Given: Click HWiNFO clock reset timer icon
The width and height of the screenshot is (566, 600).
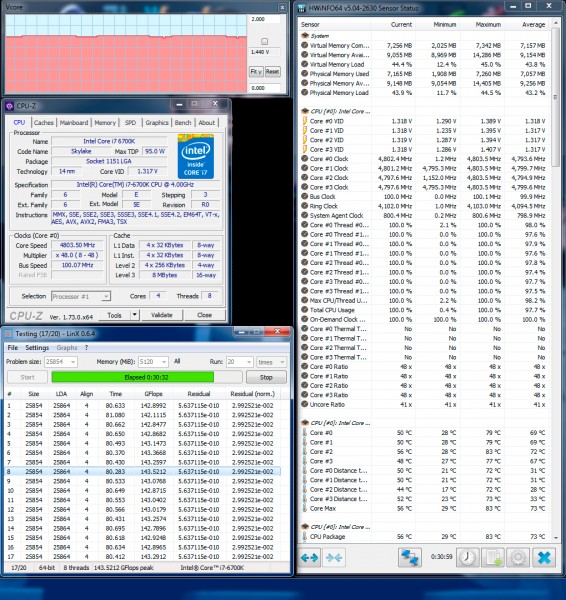Looking at the screenshot, I should (468, 558).
